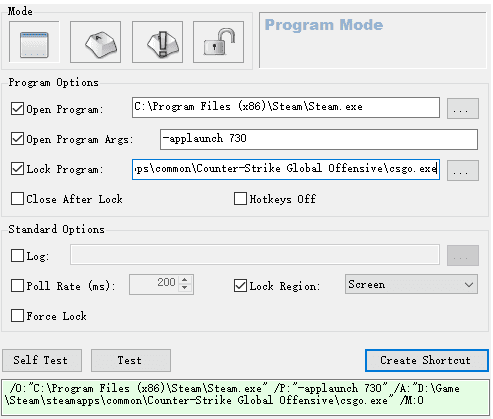Uncheck the Open Program checkbox
Viewport: 493px width, 419px height.
click(x=17, y=109)
